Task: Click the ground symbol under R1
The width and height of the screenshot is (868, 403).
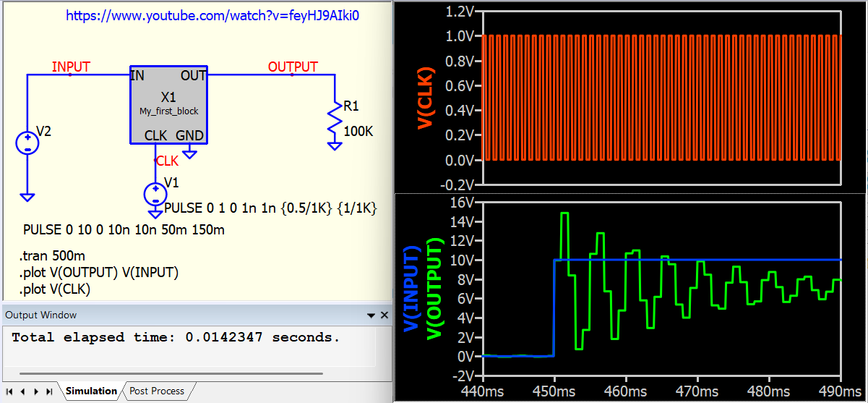Action: point(334,145)
